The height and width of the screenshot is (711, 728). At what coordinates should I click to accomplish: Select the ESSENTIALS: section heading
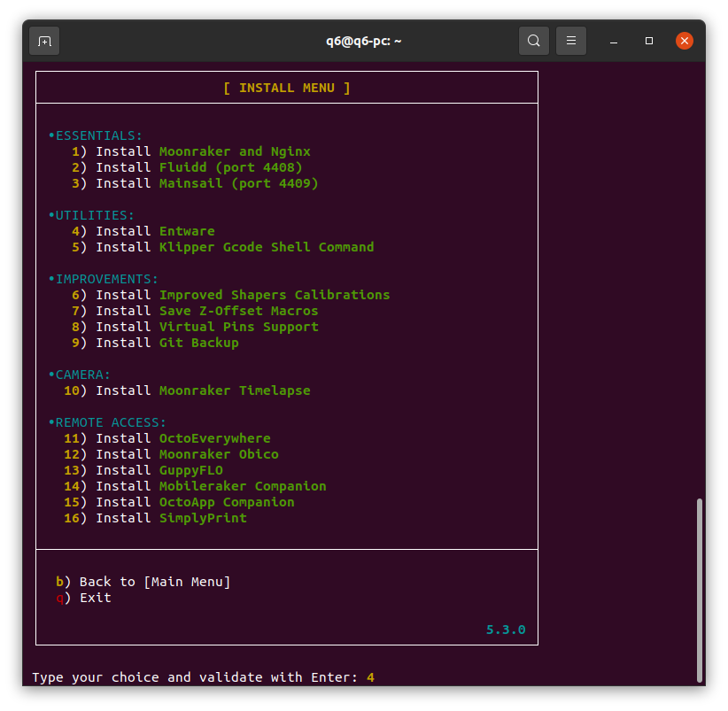point(95,135)
